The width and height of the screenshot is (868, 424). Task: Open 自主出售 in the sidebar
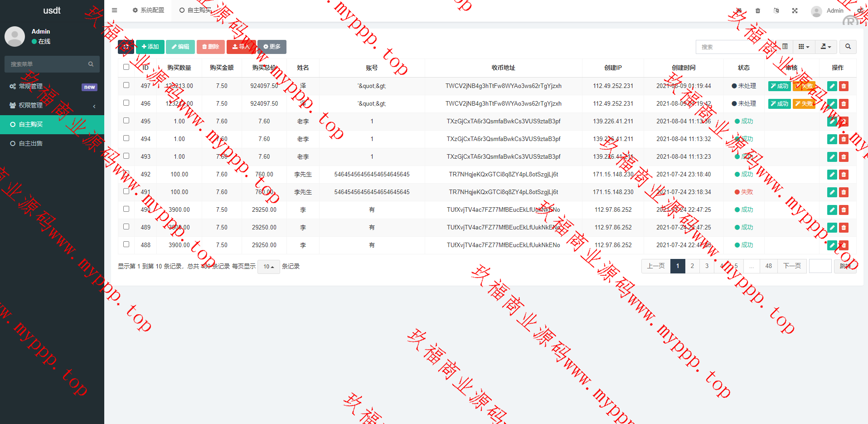31,143
